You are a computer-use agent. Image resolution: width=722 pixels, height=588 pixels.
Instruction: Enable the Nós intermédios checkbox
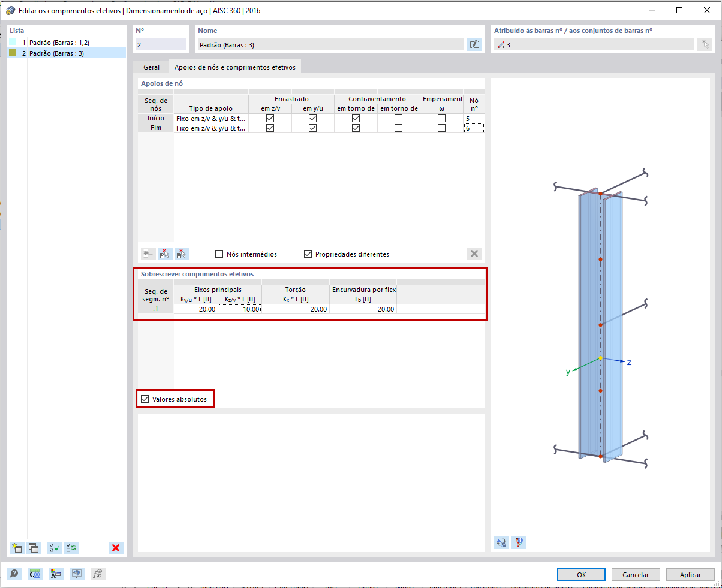tap(219, 254)
